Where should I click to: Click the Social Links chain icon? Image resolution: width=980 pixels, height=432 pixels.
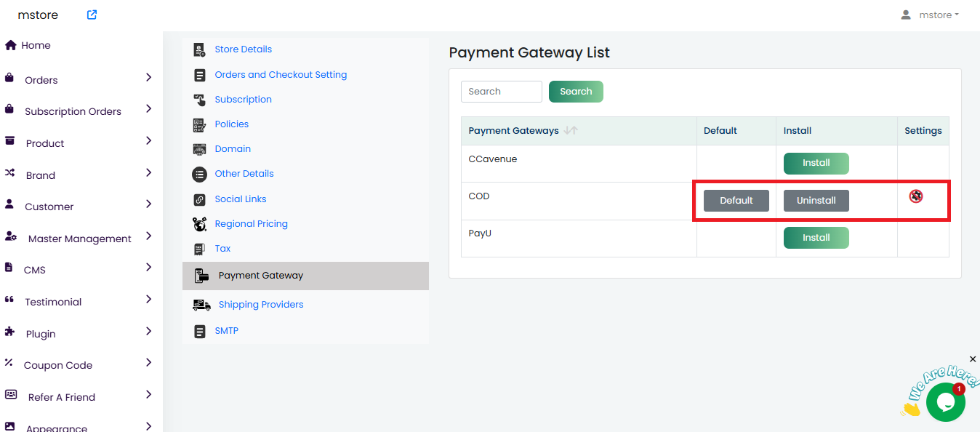[x=199, y=199]
